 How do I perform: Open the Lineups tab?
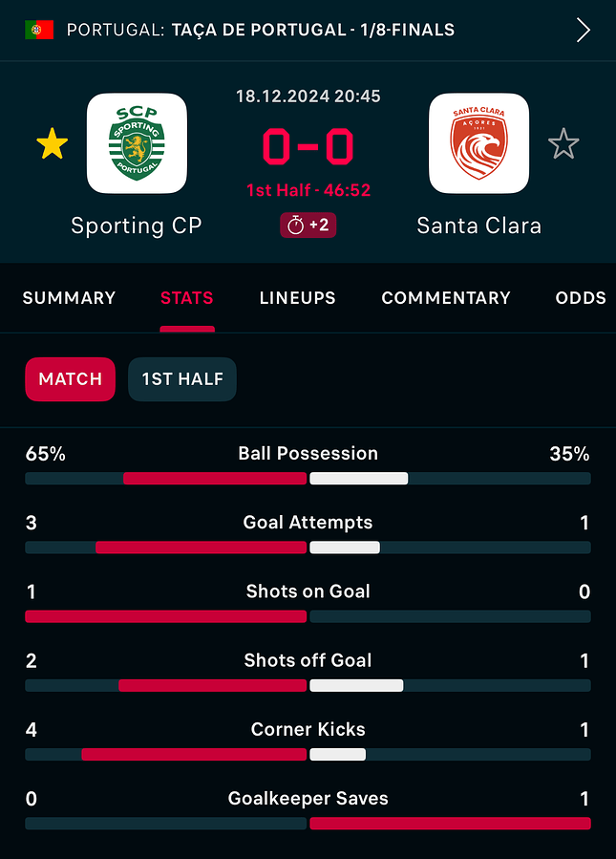point(297,297)
